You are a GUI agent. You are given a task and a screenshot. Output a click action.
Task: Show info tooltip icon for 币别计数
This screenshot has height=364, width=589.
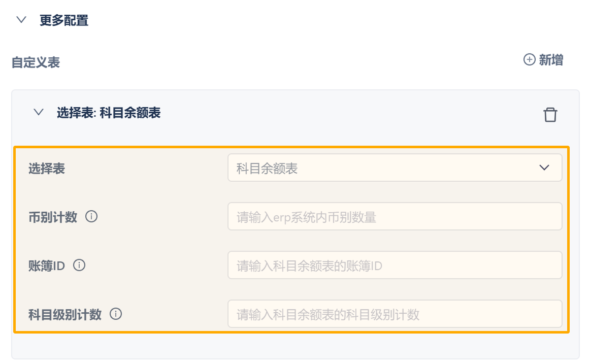click(x=91, y=217)
